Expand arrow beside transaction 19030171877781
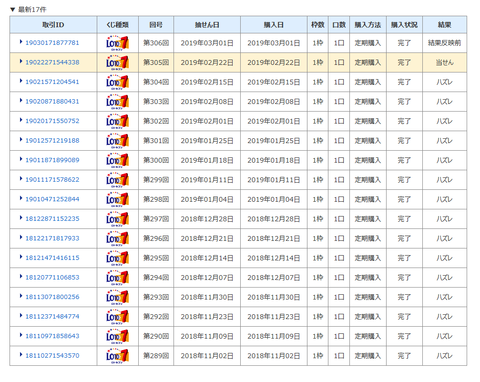Viewport: 480px width, 382px height. click(21, 42)
